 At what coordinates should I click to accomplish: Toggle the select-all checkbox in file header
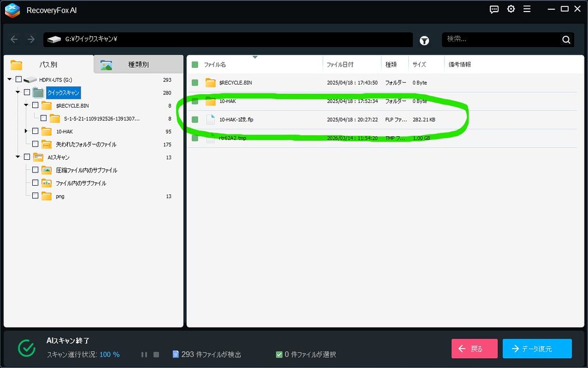click(x=195, y=64)
